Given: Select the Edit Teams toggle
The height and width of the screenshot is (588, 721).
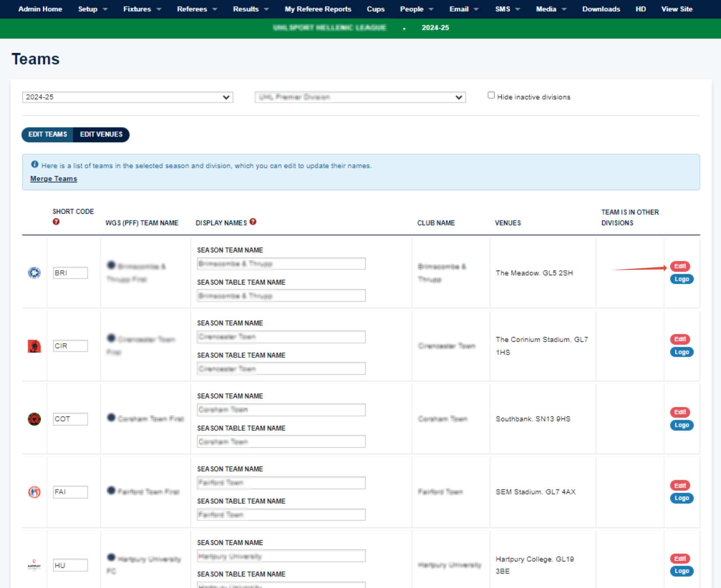Looking at the screenshot, I should pos(48,134).
